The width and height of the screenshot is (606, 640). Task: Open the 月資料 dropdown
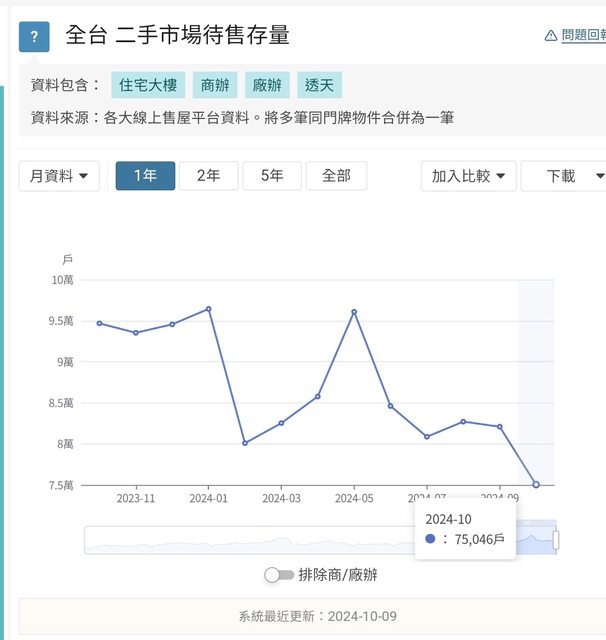click(x=58, y=176)
